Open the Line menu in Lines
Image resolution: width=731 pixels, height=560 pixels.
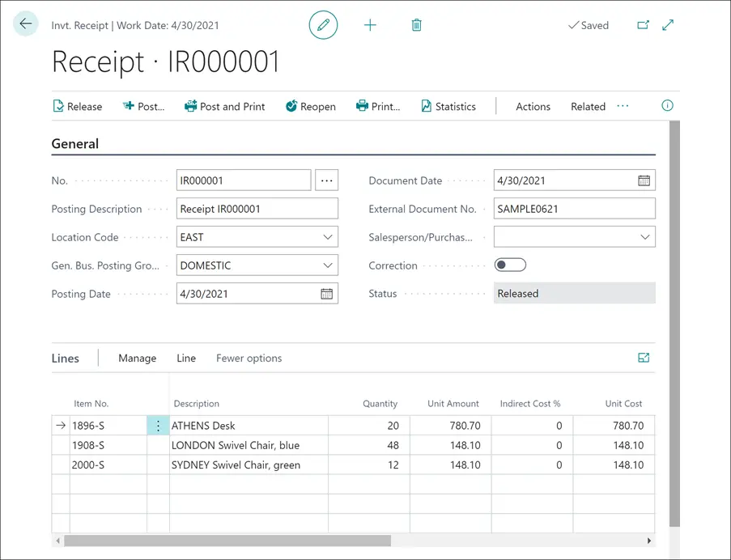186,358
